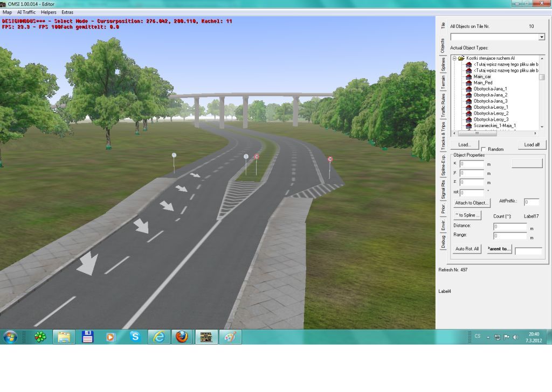Click the Windows Start button
This screenshot has height=392, width=552.
point(10,337)
